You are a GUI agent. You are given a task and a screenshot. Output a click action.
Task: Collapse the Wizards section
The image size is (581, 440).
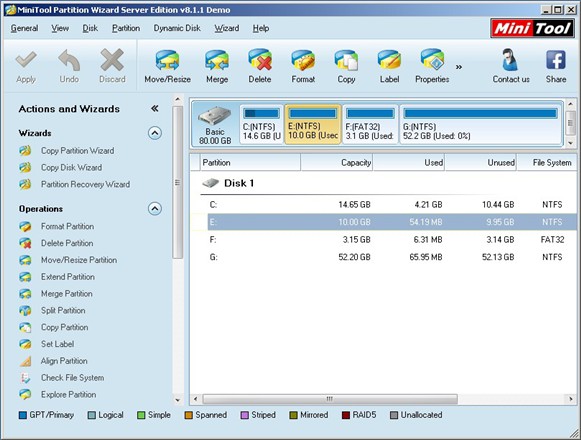pyautogui.click(x=155, y=133)
